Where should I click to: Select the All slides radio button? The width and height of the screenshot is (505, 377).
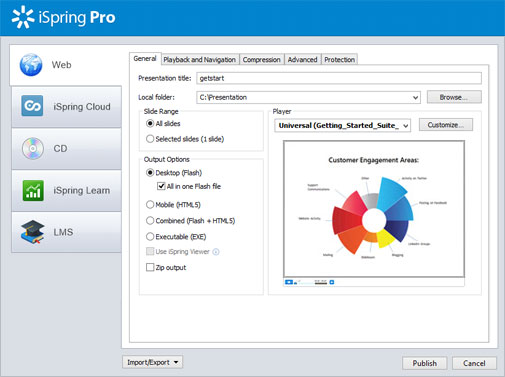[150, 124]
